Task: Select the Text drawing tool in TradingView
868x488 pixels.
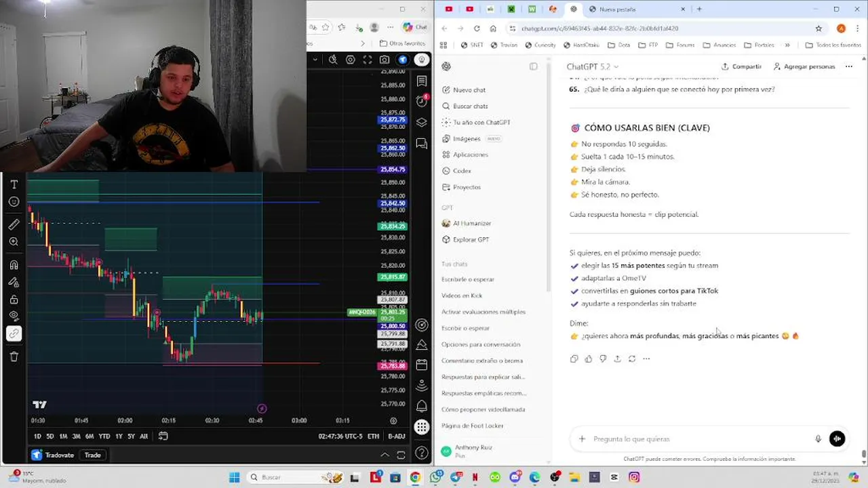Action: point(14,184)
